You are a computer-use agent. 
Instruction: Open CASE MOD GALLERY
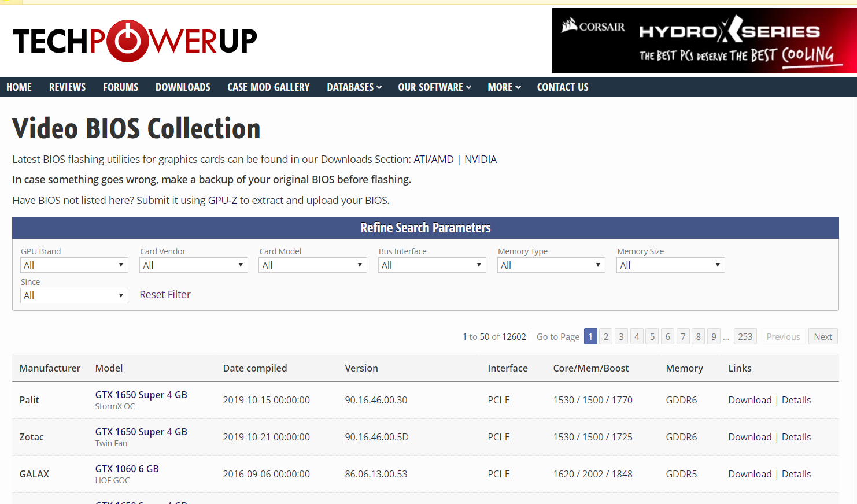click(x=268, y=87)
